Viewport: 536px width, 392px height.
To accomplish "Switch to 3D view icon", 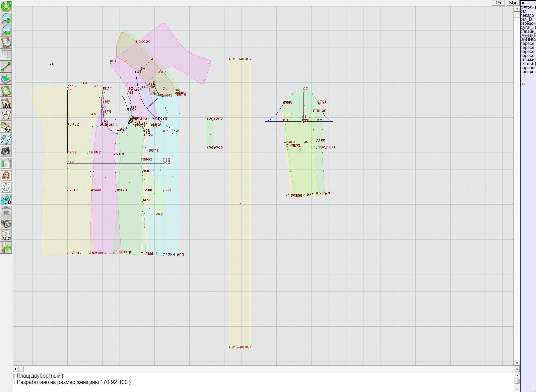I will (6, 199).
